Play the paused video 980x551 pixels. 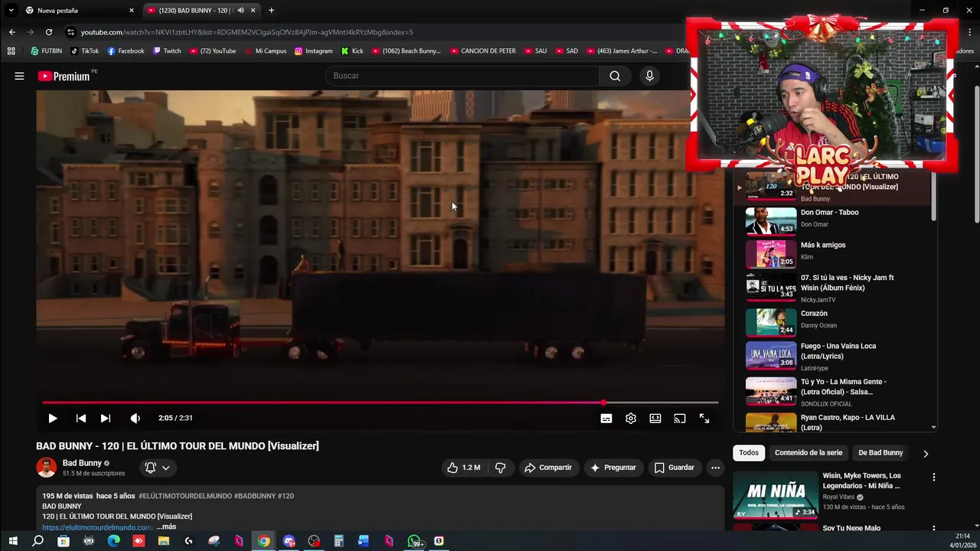pyautogui.click(x=52, y=419)
